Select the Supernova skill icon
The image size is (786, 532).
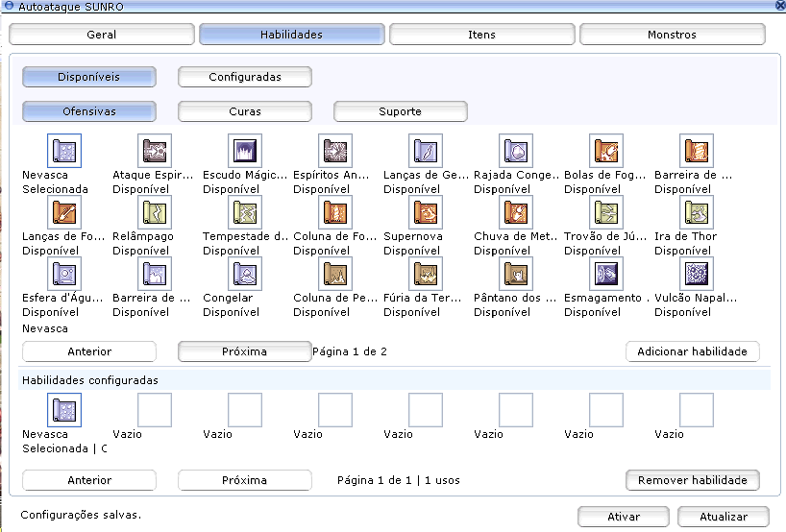tap(426, 212)
